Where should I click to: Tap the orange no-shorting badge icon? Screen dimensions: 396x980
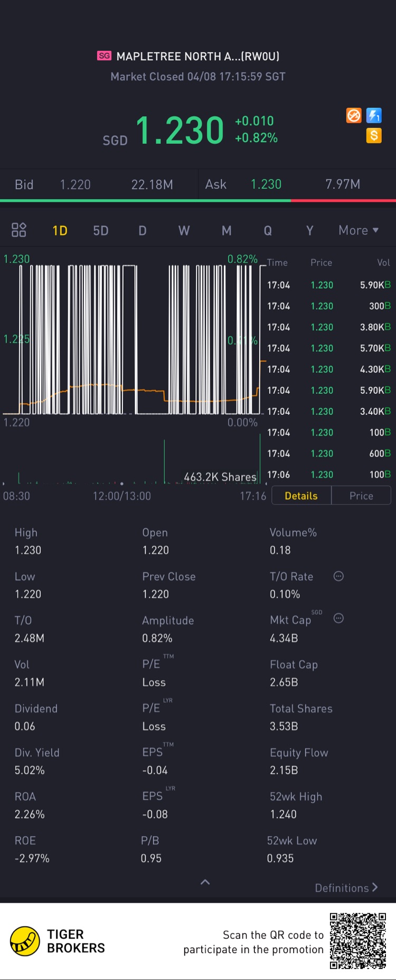tap(354, 115)
